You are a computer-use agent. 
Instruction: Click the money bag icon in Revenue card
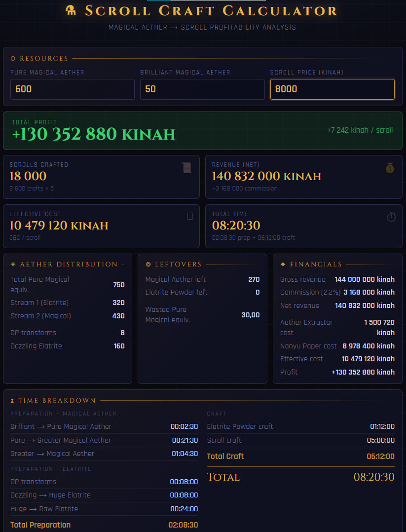click(x=390, y=168)
